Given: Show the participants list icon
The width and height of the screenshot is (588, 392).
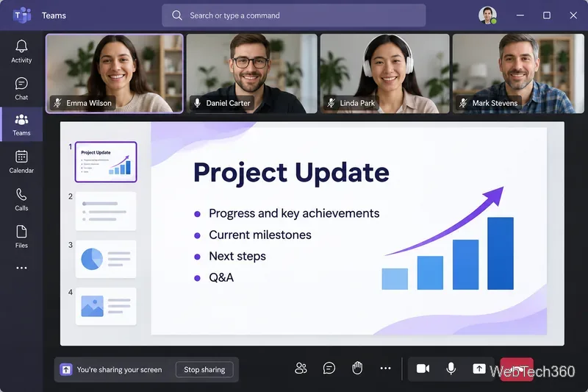Looking at the screenshot, I should point(301,368).
